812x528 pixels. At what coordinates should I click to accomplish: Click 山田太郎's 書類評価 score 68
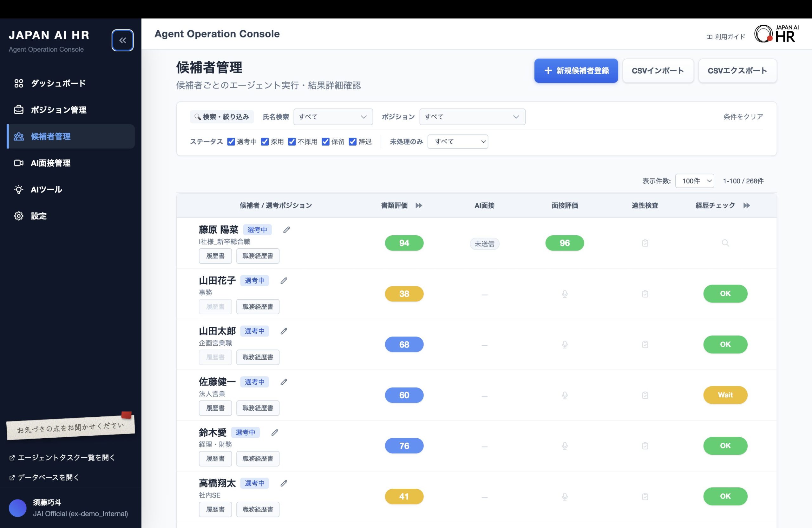(x=404, y=344)
